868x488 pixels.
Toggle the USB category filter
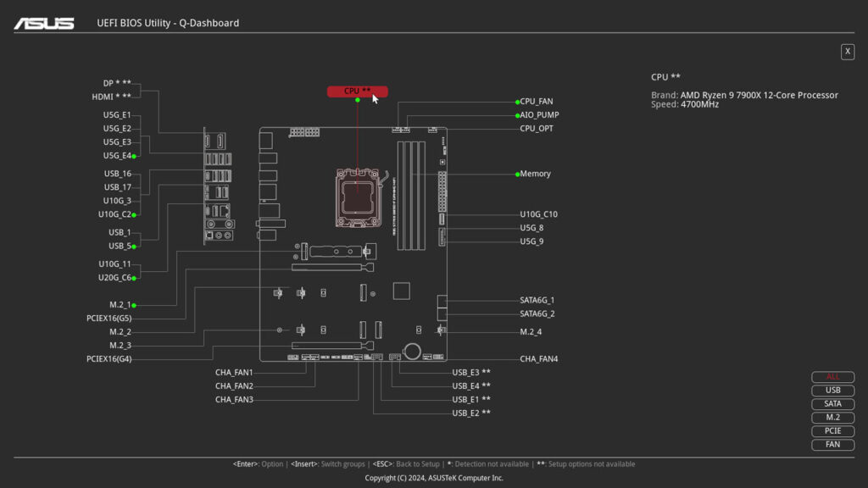pos(832,391)
